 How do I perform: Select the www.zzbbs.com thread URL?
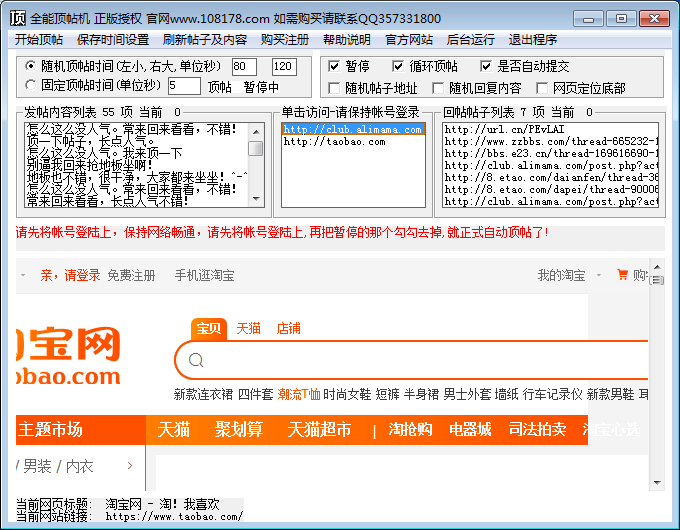coord(551,141)
